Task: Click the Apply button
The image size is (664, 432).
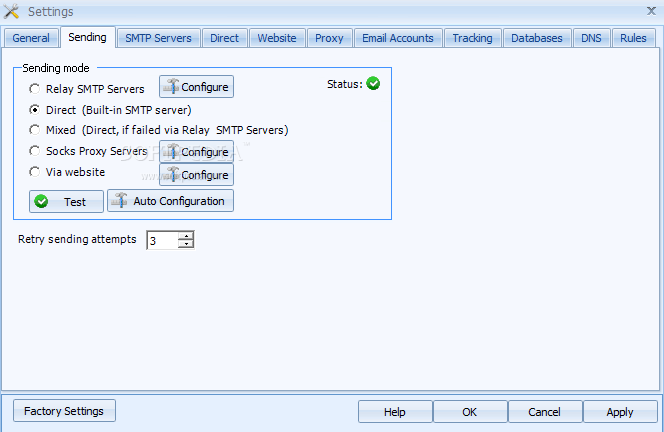Action: click(x=620, y=412)
